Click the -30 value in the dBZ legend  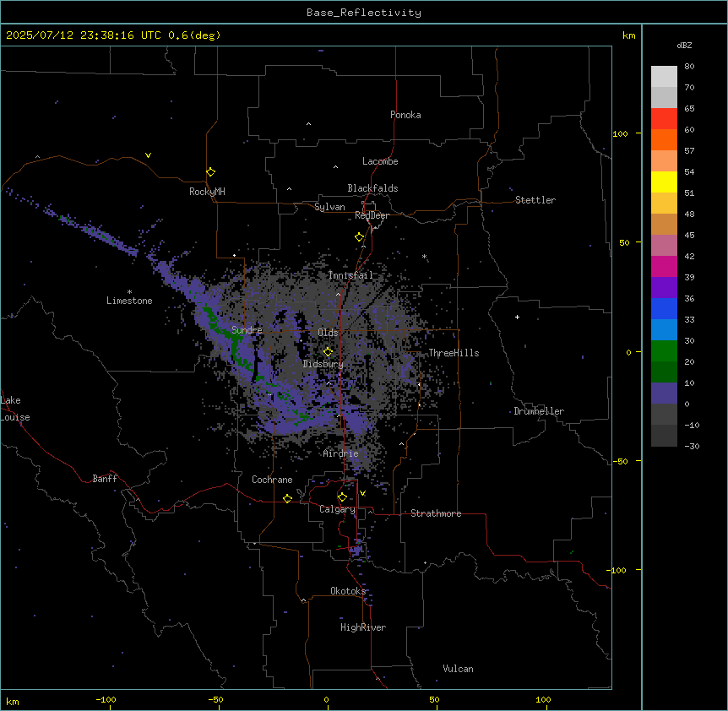(692, 447)
